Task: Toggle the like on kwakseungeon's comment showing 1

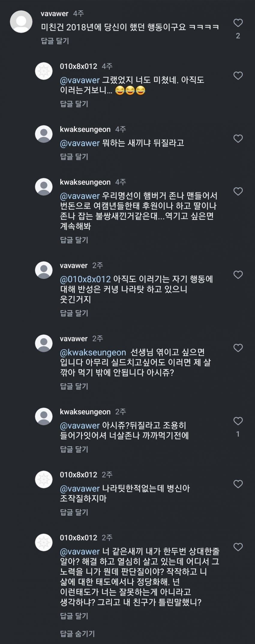Action: [x=238, y=421]
